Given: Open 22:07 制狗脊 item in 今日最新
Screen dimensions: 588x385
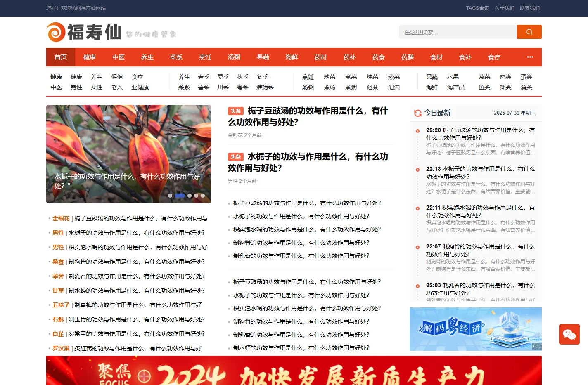Looking at the screenshot, I should pos(480,250).
